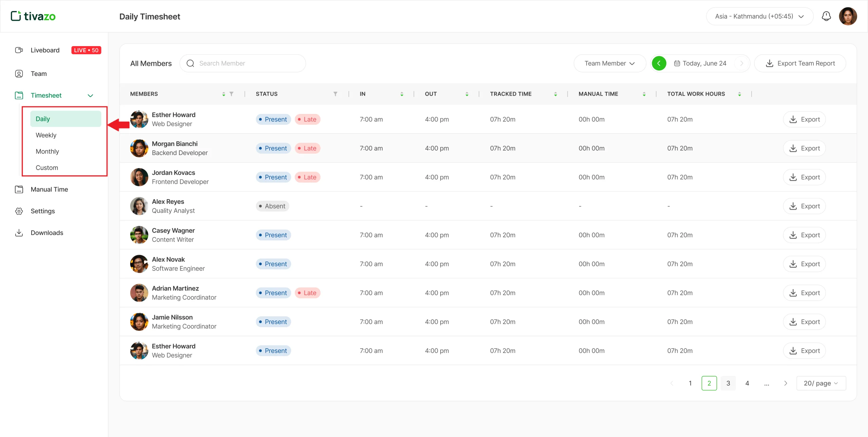Export Jordan Kovacs's timesheet
The image size is (868, 437).
(804, 177)
